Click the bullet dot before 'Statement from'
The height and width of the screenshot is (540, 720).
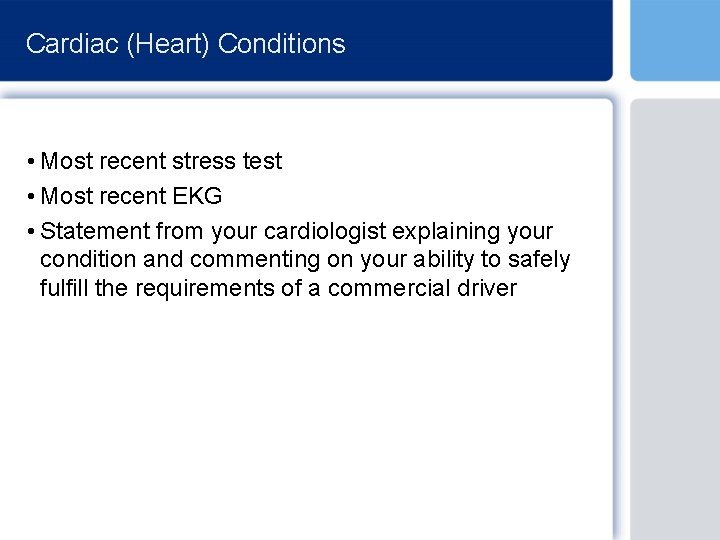(x=33, y=232)
